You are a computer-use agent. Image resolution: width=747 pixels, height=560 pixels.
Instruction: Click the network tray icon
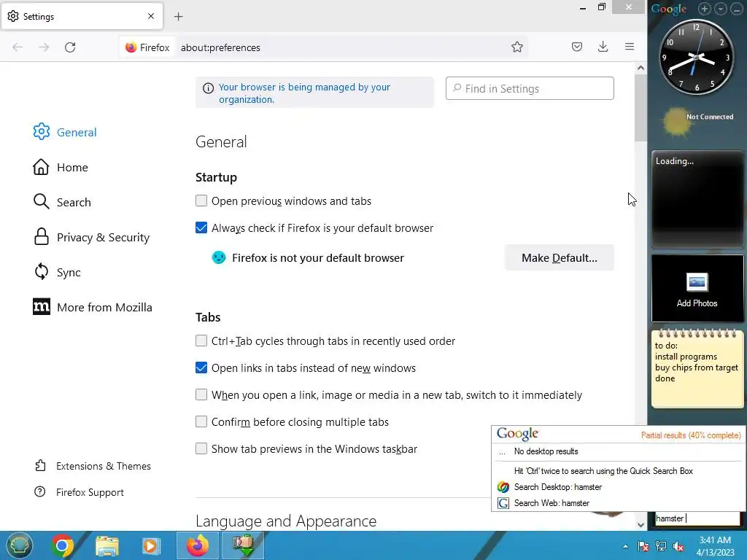click(661, 546)
